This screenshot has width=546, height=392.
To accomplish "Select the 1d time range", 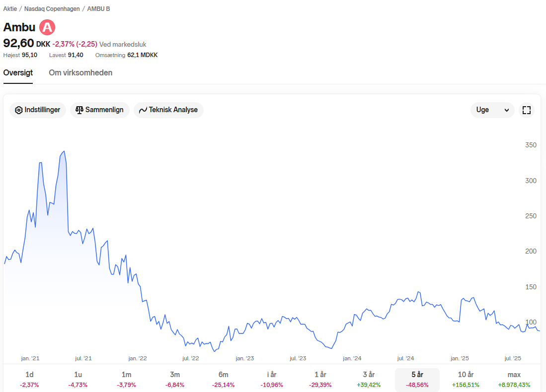I will (x=29, y=379).
